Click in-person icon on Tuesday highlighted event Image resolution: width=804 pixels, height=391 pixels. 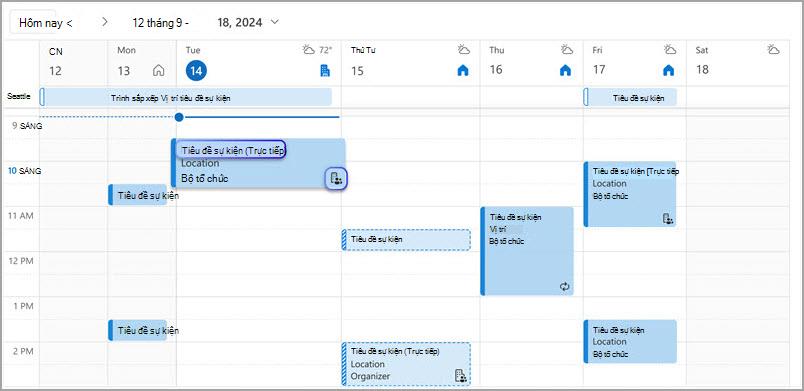tap(336, 178)
